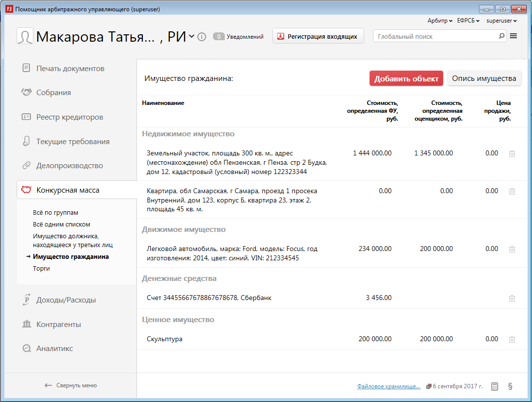Open the Файловое хранилище link
532x402 pixels.
tap(389, 386)
